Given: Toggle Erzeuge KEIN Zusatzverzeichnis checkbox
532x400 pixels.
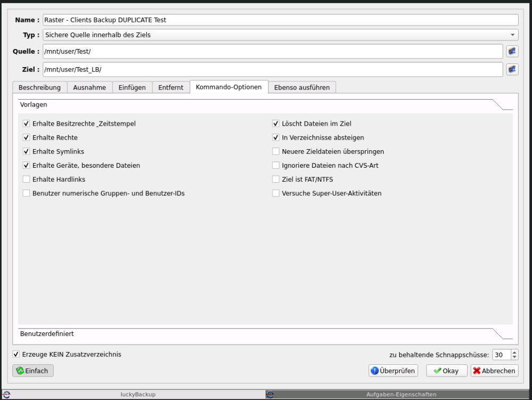Looking at the screenshot, I should click(x=16, y=355).
